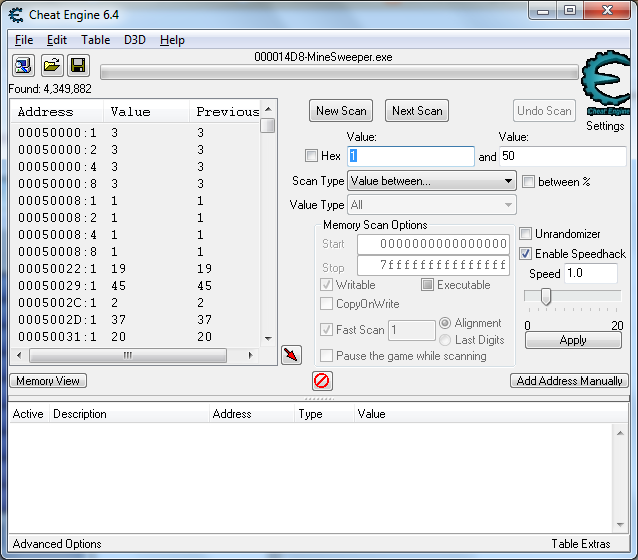Sort results by Address column header

click(x=57, y=112)
